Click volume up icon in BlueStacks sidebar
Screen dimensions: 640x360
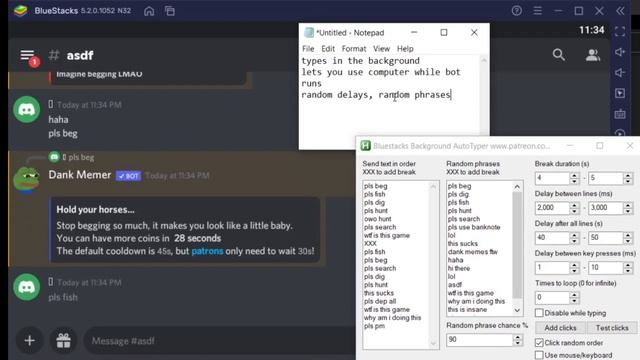(x=620, y=52)
